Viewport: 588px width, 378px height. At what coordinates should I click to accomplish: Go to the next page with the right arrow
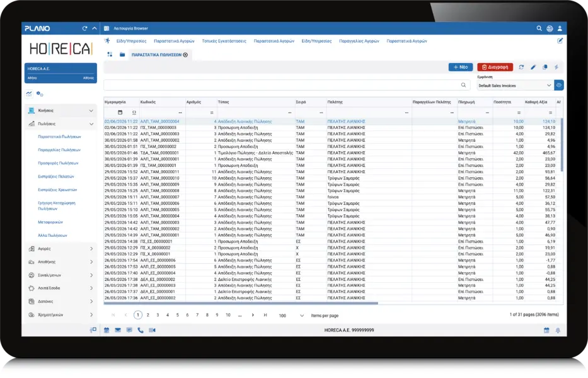point(253,315)
